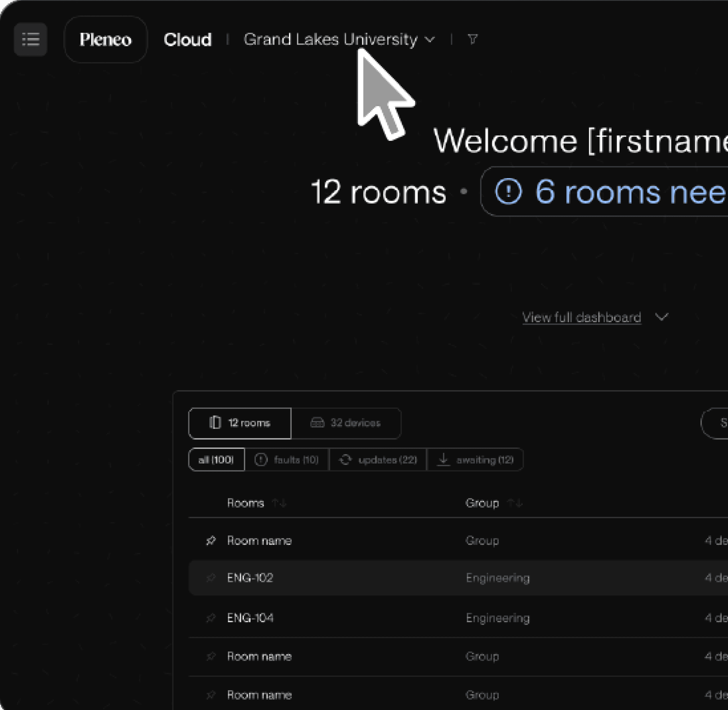The width and height of the screenshot is (728, 710).
Task: Unpin the first Room name row
Action: coord(211,540)
